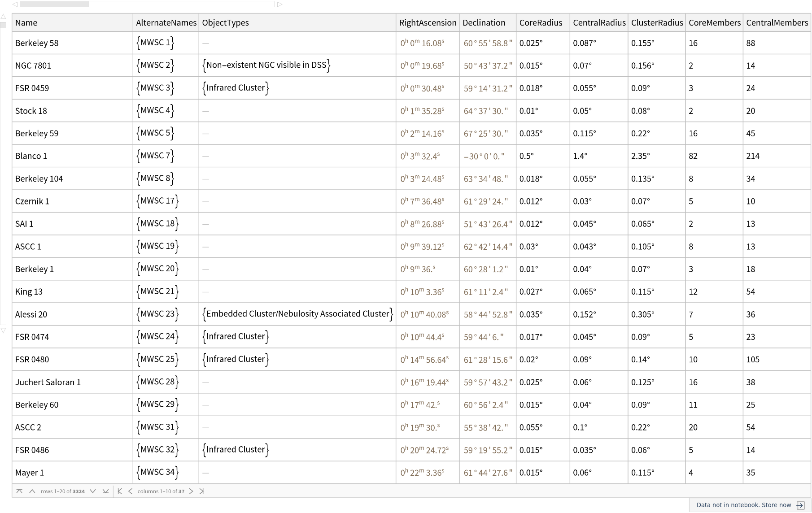The height and width of the screenshot is (513, 812).
Task: Jump to the first rows of the dataset
Action: coord(19,491)
